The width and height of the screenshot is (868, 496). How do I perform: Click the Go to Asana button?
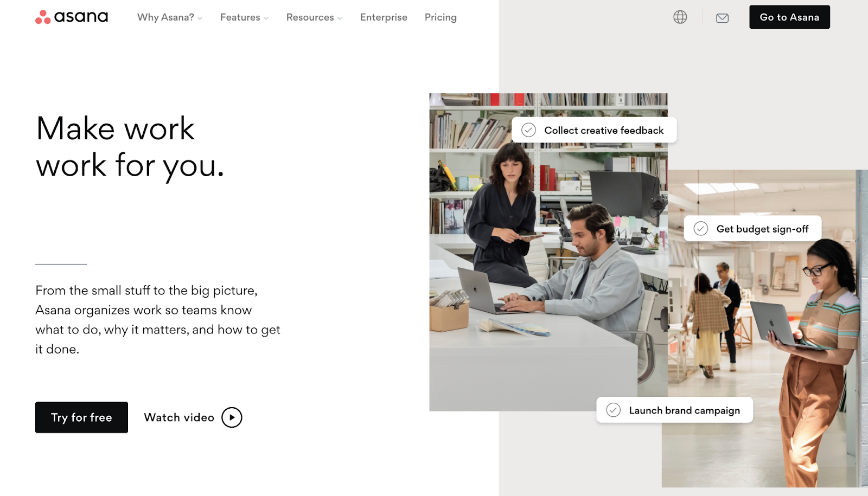pyautogui.click(x=789, y=17)
